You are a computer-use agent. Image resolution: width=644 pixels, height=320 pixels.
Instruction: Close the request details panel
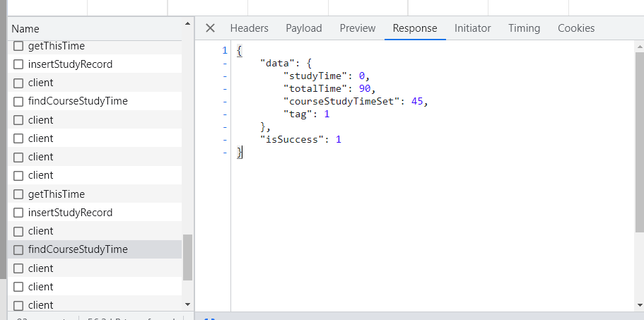click(210, 28)
